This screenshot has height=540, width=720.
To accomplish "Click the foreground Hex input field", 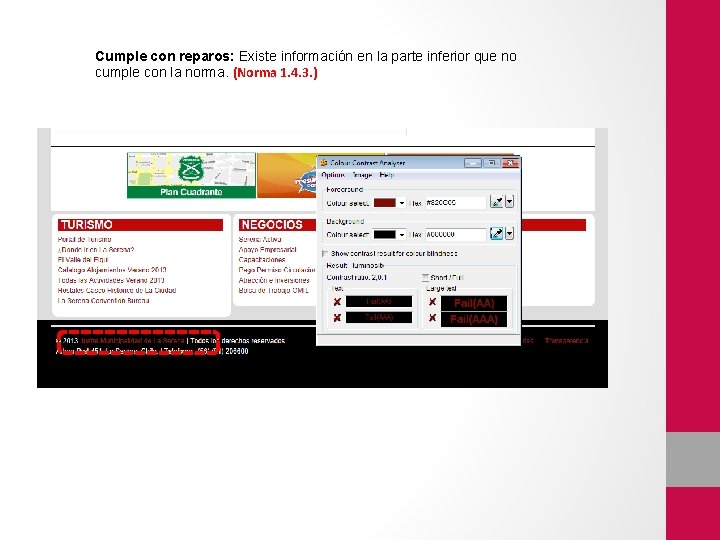I will 456,202.
